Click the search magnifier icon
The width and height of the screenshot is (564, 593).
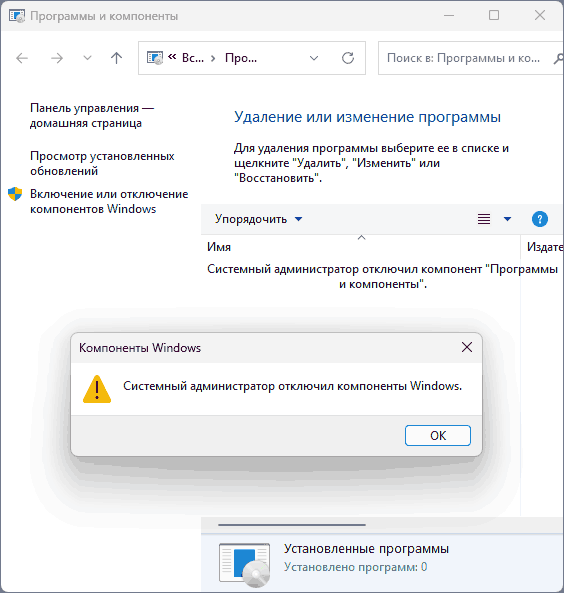pyautogui.click(x=558, y=58)
